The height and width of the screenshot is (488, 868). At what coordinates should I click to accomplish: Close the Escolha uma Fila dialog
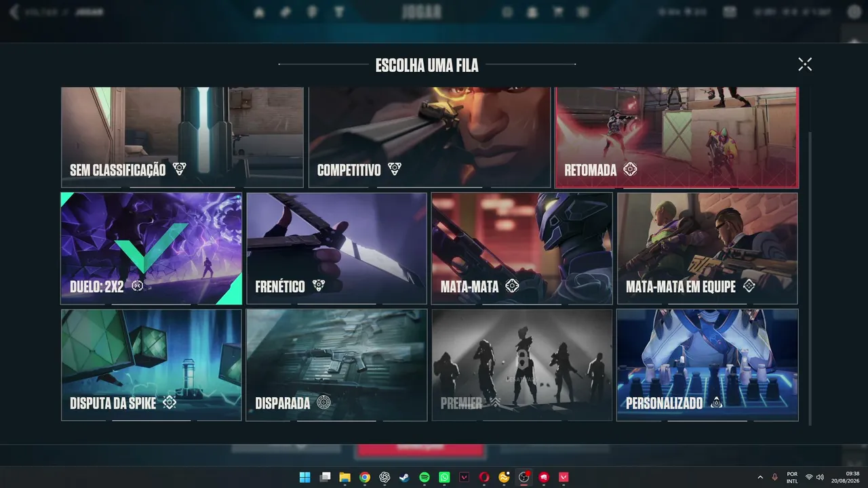point(805,64)
